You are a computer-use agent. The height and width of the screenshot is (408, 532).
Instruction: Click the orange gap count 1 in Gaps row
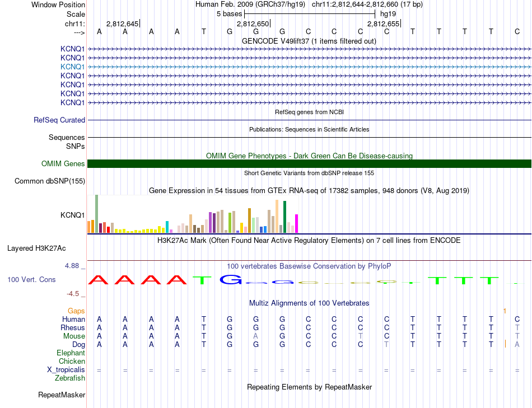pos(505,311)
